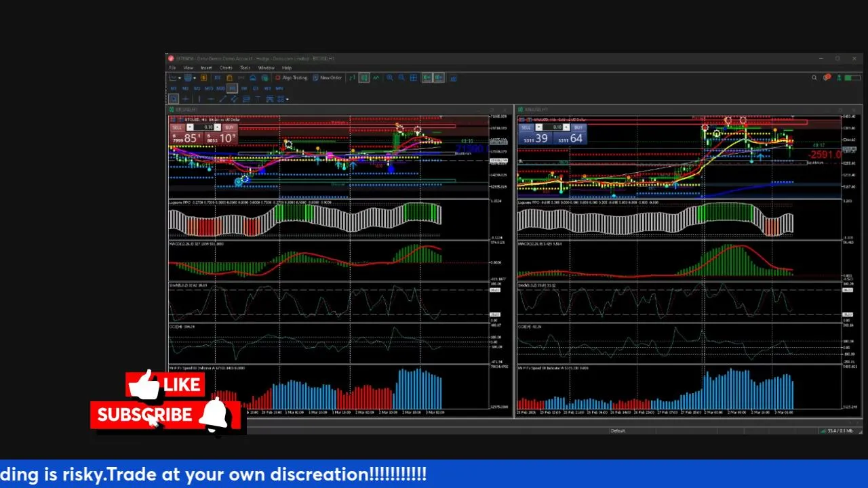This screenshot has width=868, height=488.
Task: Toggle chart shift
Action: (439, 78)
